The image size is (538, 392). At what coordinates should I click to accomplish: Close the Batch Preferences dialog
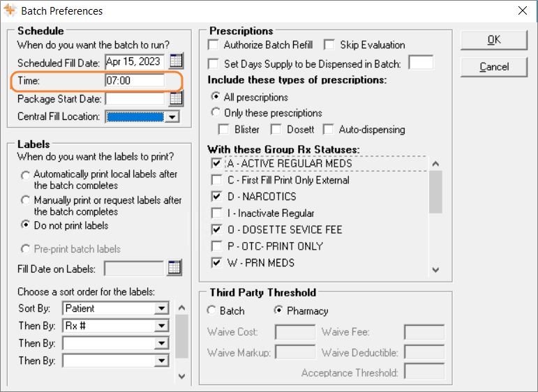(523, 10)
